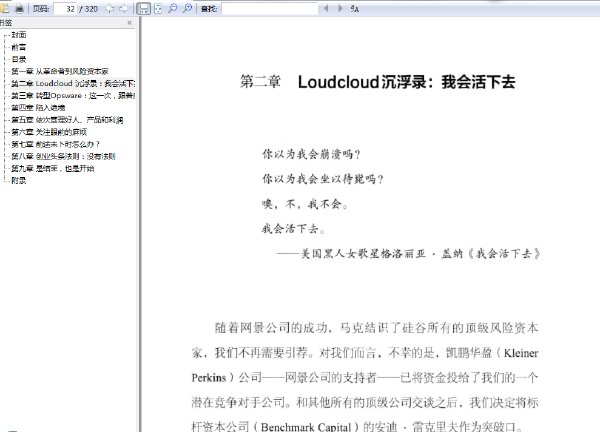Go to next page arrow
This screenshot has width=600, height=432.
point(123,8)
